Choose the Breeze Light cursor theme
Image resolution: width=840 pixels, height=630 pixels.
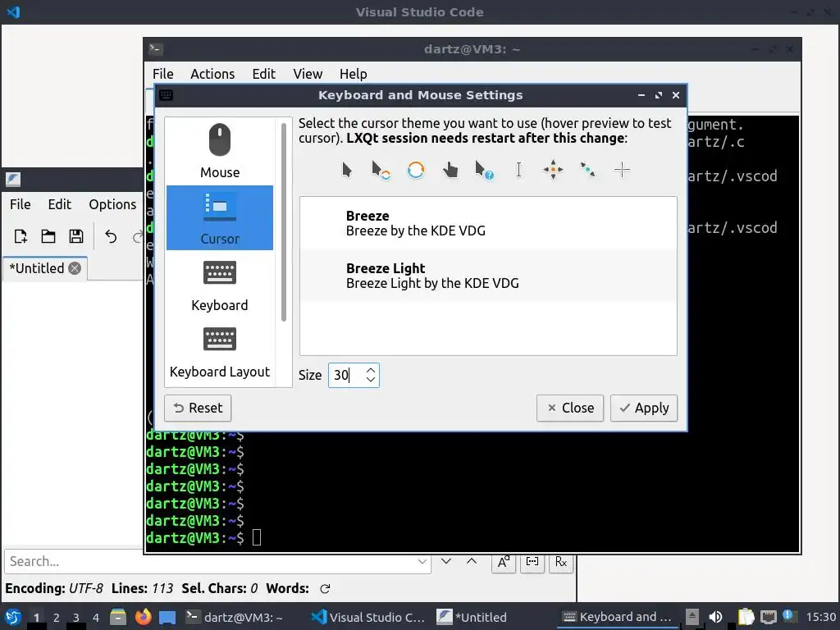click(x=488, y=276)
